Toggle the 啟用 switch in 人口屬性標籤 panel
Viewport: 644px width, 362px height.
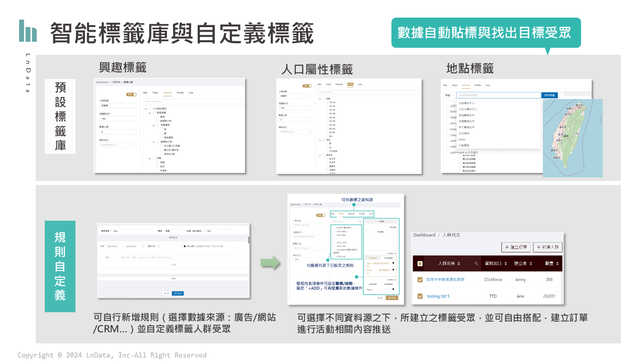pos(307,86)
